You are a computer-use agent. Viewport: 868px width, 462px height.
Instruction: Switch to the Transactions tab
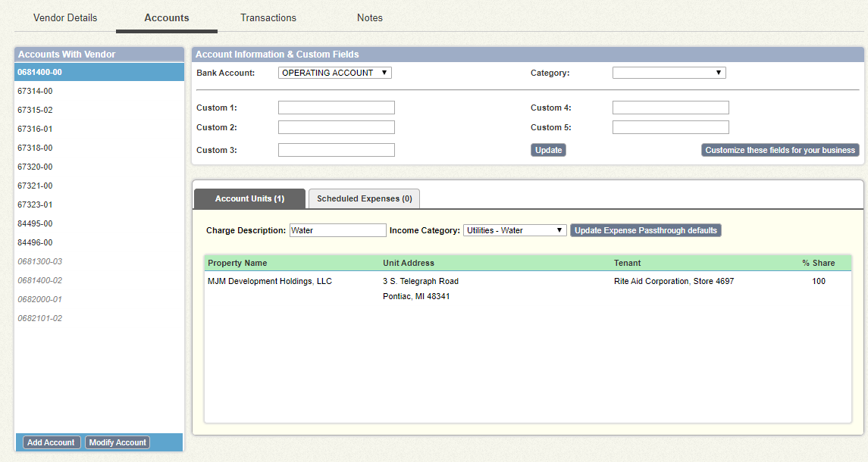point(268,17)
